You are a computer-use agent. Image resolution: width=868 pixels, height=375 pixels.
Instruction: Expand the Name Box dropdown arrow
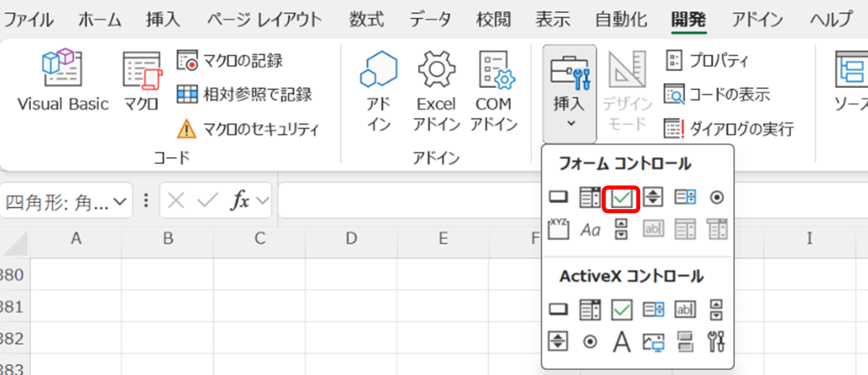(120, 201)
